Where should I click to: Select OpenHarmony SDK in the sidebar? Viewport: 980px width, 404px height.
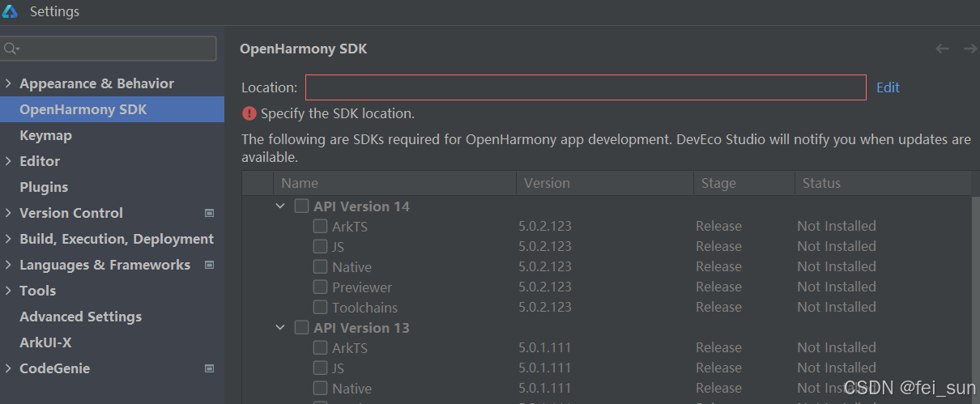coord(112,109)
